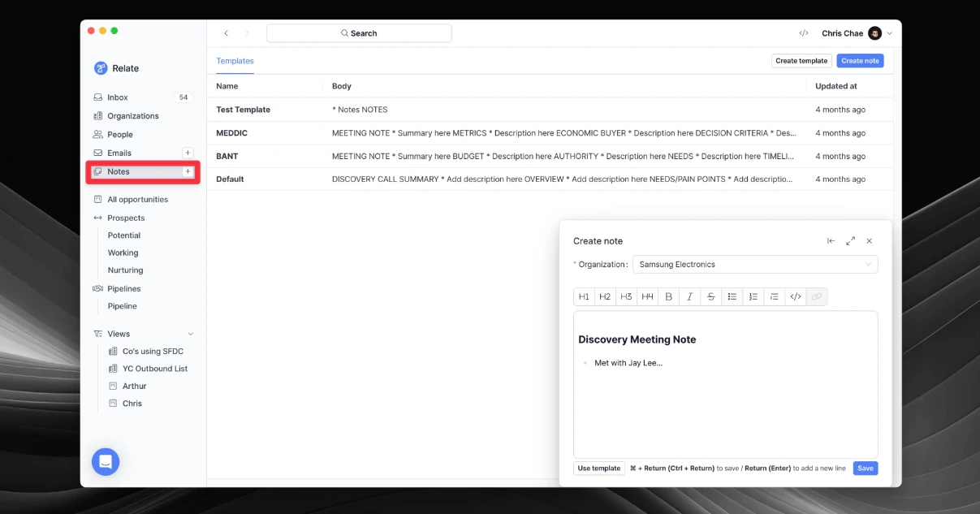Select the Notes menu item in sidebar
Viewport: 980px width, 514px height.
point(119,171)
